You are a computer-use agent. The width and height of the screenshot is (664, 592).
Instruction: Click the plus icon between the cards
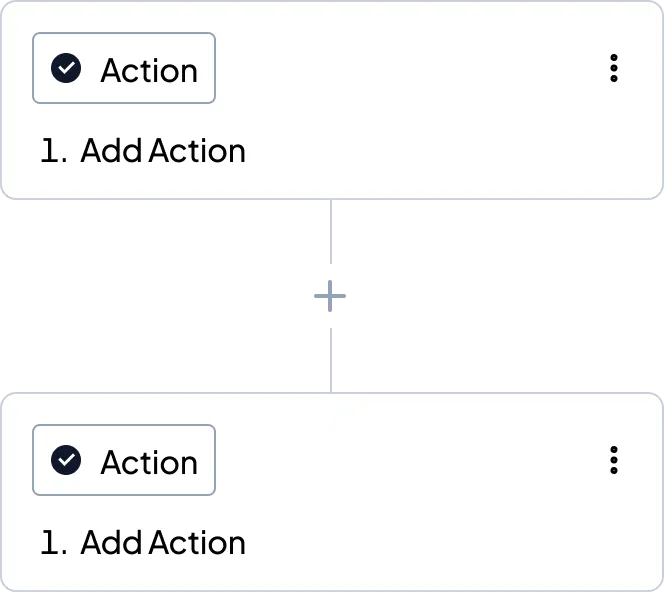(x=332, y=295)
